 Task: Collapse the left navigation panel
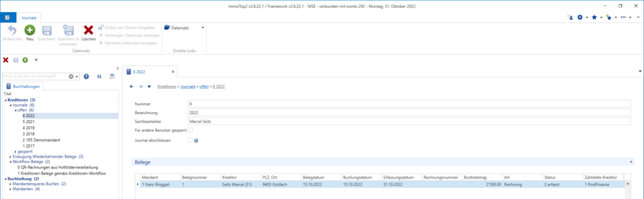click(x=117, y=68)
